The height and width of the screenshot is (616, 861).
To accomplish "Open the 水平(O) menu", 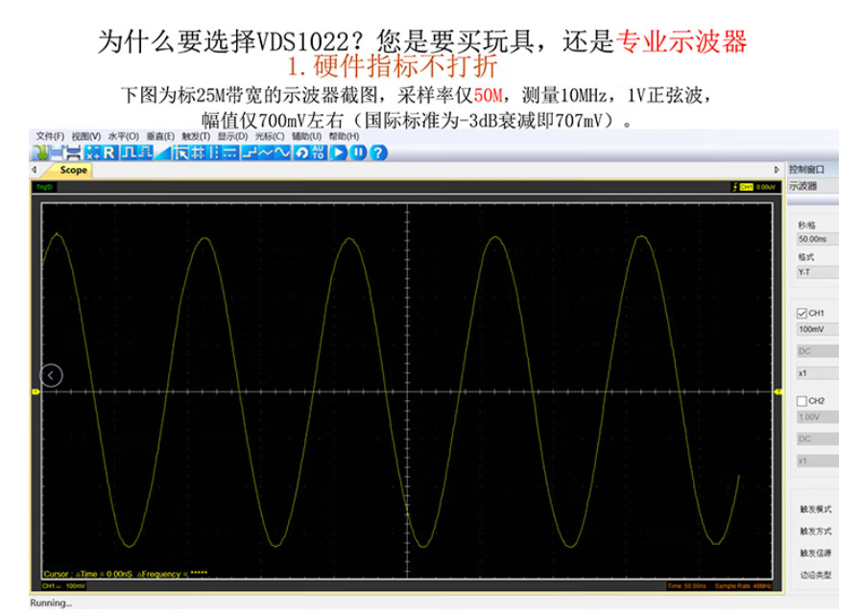I will pos(124,136).
